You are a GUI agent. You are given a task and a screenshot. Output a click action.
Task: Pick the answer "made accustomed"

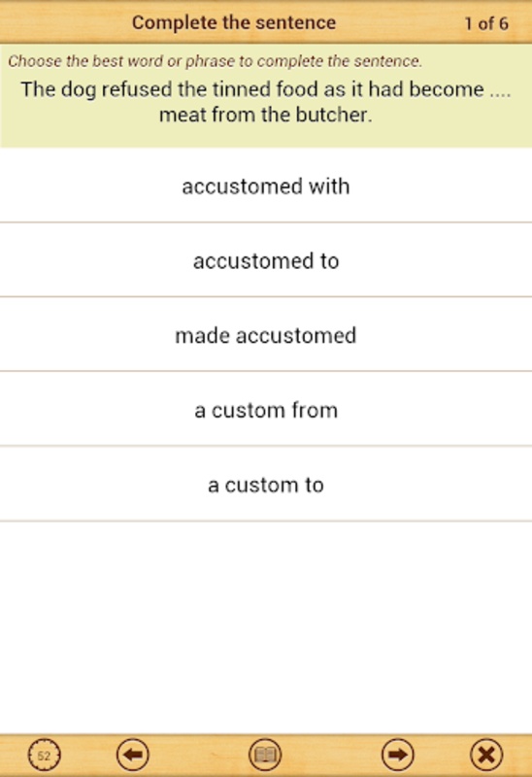(x=266, y=335)
